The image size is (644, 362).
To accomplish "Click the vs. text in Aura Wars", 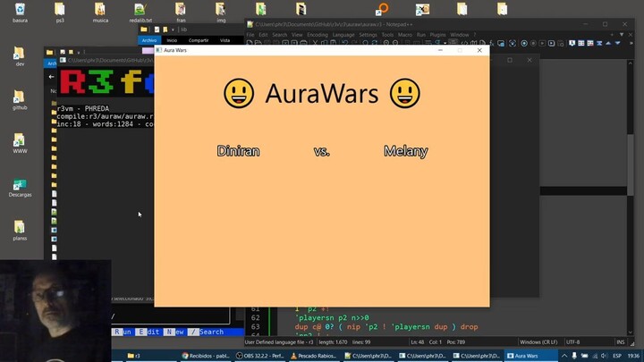I will 322,151.
